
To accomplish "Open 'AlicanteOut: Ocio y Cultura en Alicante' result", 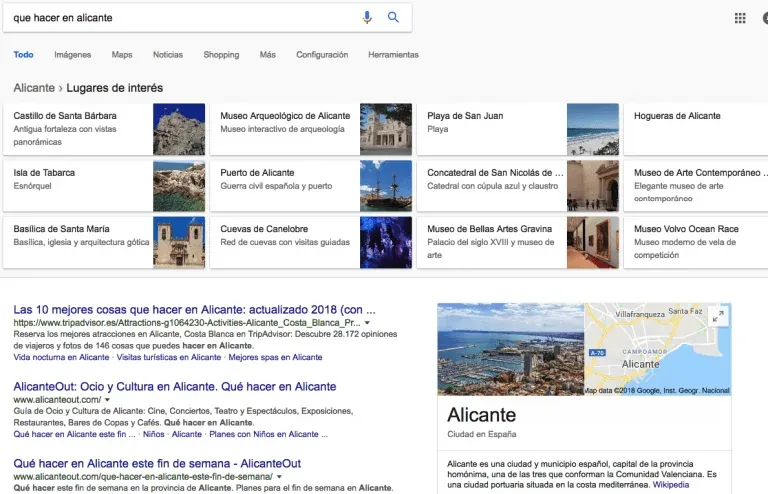I will tap(175, 386).
